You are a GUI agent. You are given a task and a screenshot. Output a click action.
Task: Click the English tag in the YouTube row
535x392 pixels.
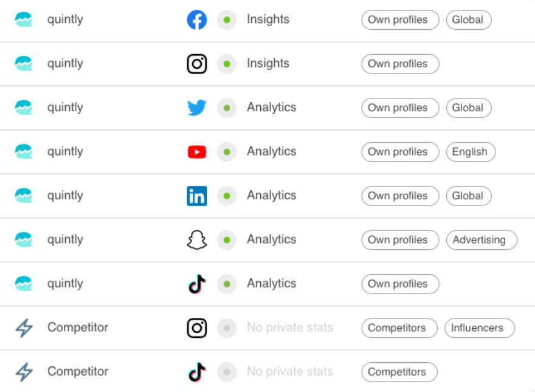[x=470, y=152]
